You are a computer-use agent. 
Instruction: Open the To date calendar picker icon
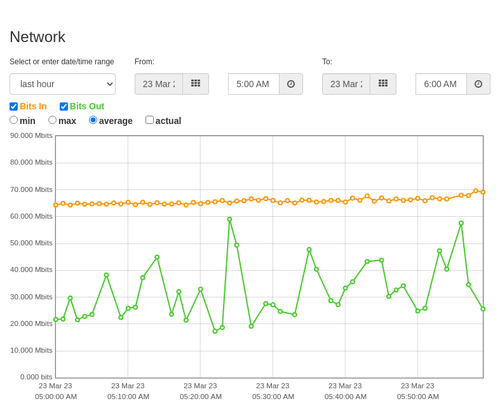383,84
